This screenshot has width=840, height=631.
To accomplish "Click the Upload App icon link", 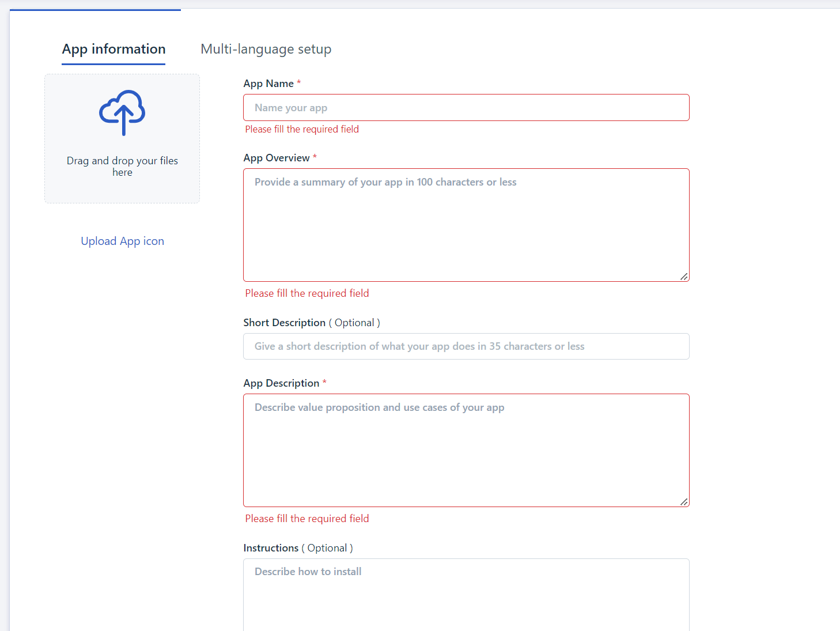I will (122, 241).
